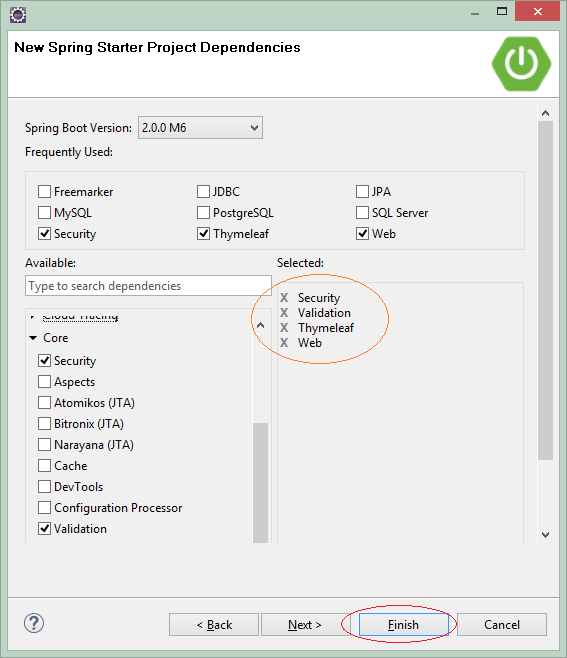567x658 pixels.
Task: Collapse the Core category
Action: 33,338
